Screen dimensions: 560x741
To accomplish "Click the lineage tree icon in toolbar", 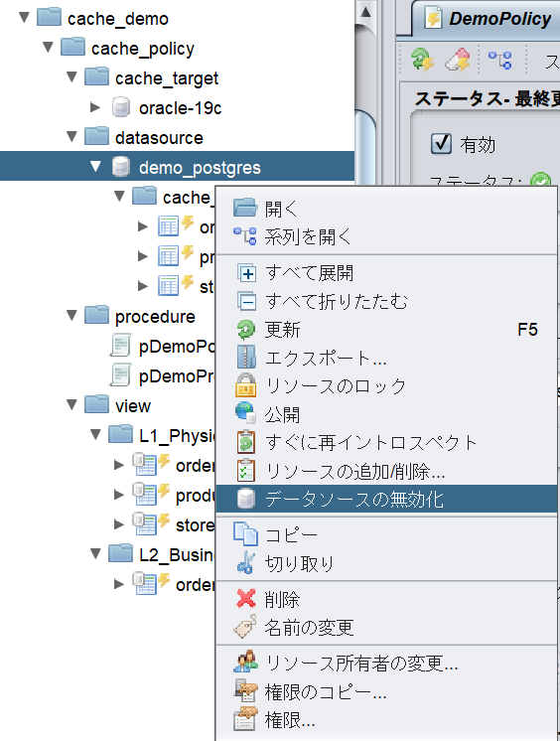I will coord(500,61).
